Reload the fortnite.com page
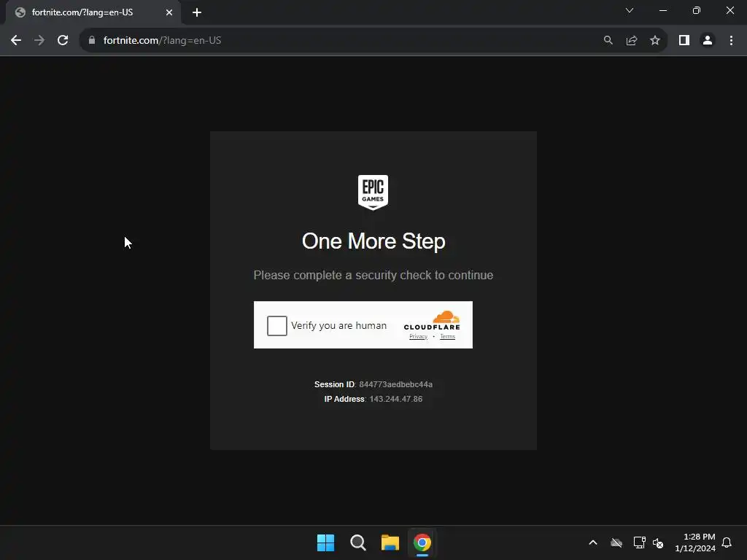The width and height of the screenshot is (747, 560). [63, 41]
